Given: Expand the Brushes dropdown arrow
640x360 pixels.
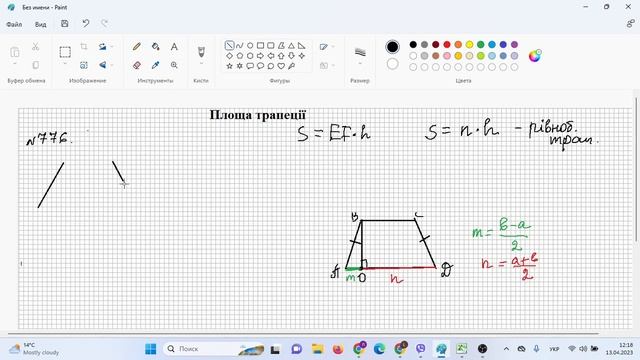Looking at the screenshot, I should 201,64.
